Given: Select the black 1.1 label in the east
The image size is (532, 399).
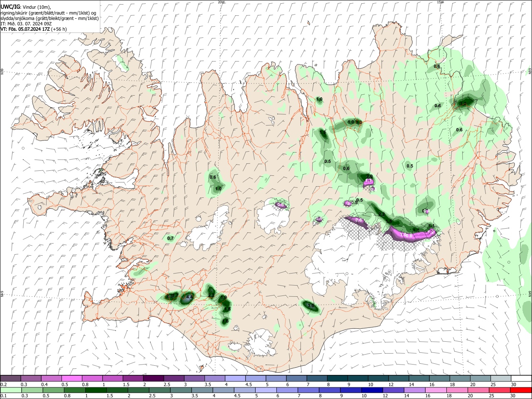Looking at the screenshot, I should point(431,226).
